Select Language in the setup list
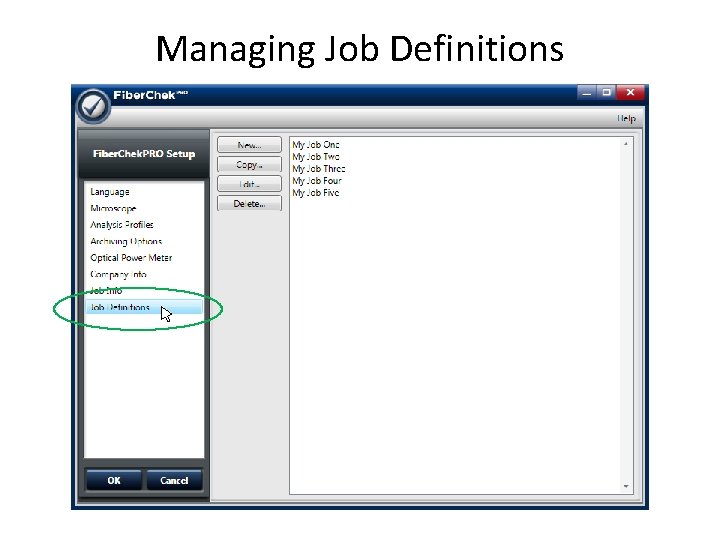This screenshot has width=720, height=540. pyautogui.click(x=110, y=192)
